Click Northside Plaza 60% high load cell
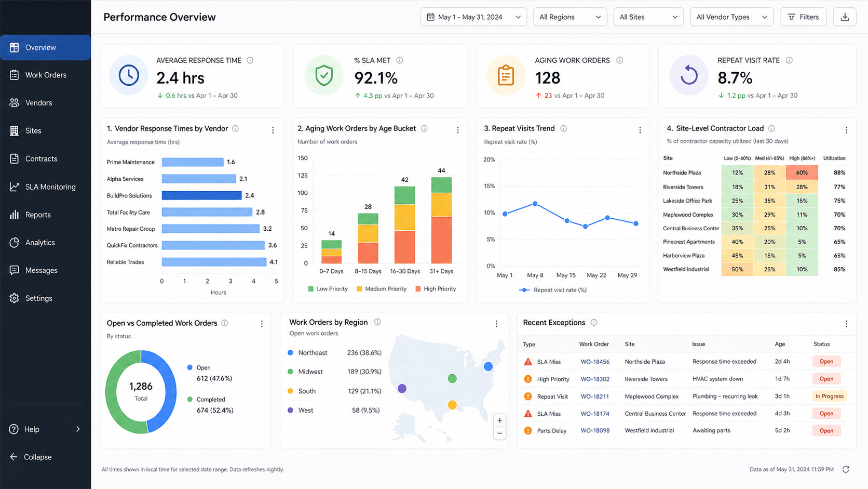The height and width of the screenshot is (489, 868). click(x=802, y=173)
